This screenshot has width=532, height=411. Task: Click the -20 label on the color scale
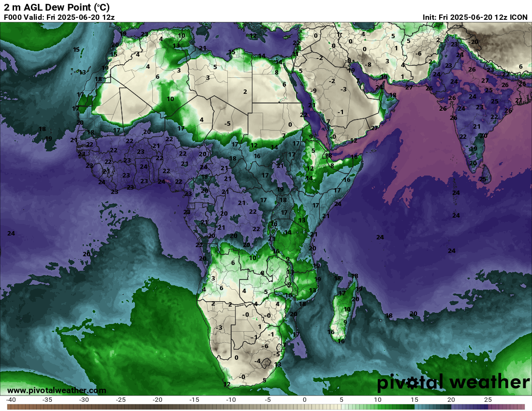click(158, 400)
